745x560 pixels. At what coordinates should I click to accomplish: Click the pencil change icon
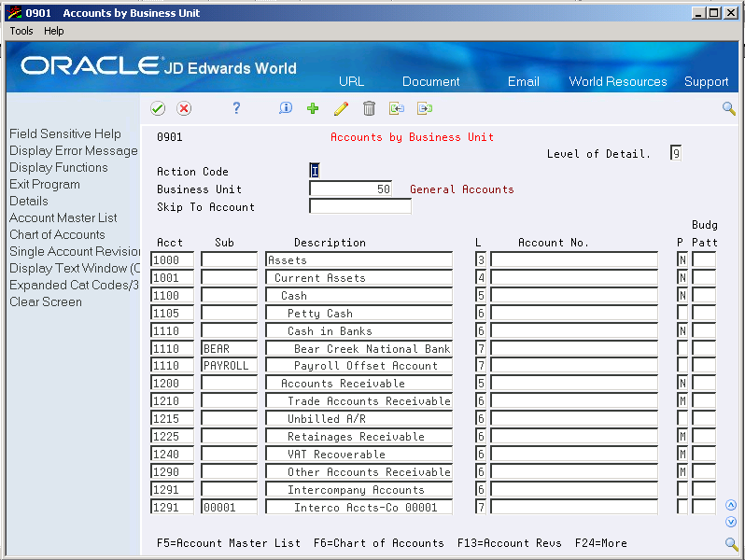coord(341,109)
